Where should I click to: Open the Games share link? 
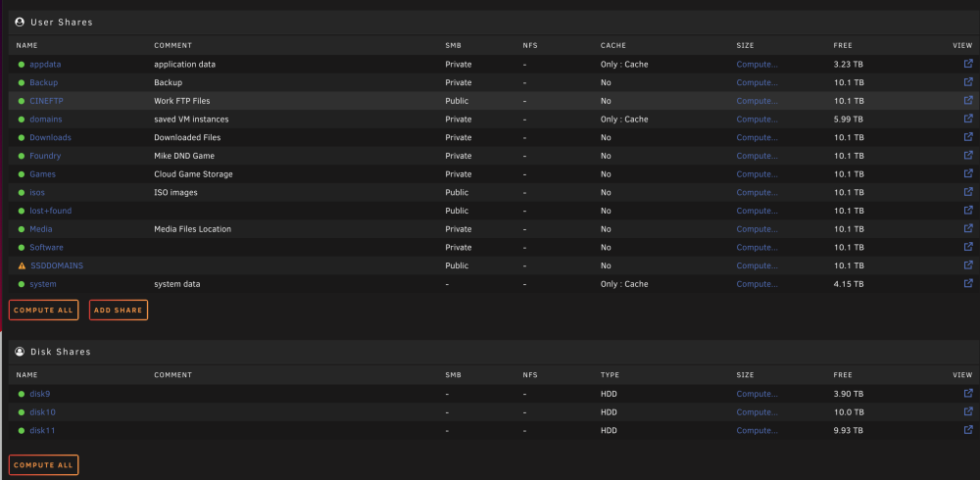click(42, 174)
